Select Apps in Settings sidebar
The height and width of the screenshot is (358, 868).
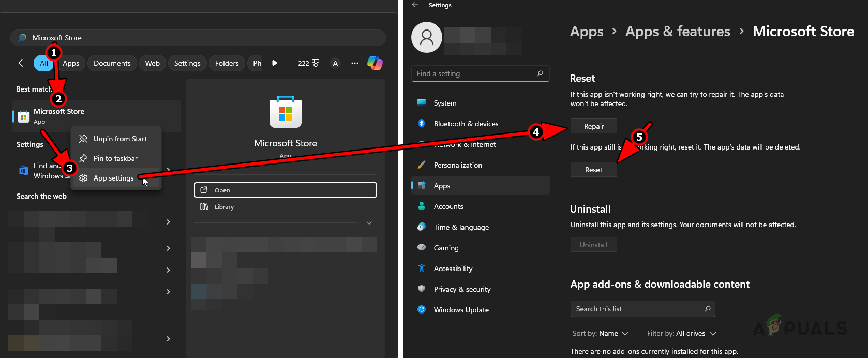(x=481, y=186)
